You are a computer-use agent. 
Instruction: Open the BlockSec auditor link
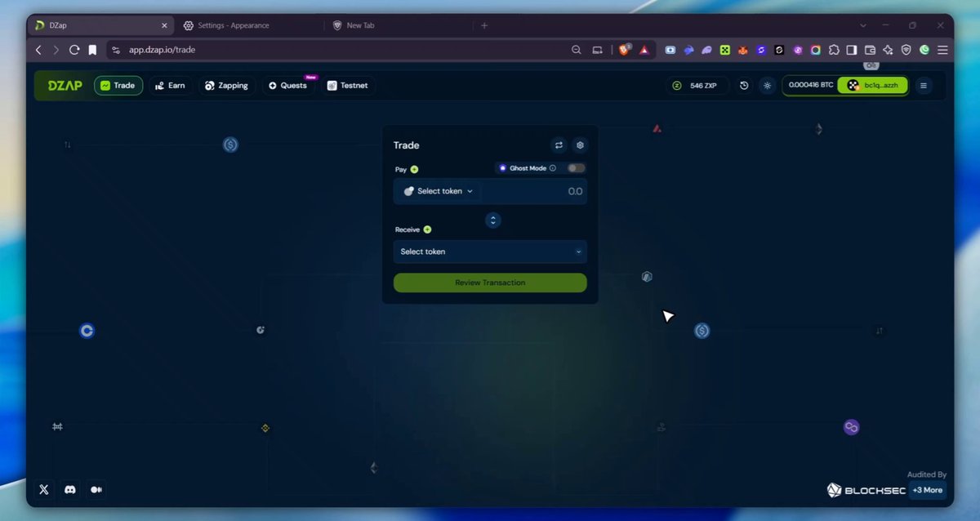pos(866,490)
